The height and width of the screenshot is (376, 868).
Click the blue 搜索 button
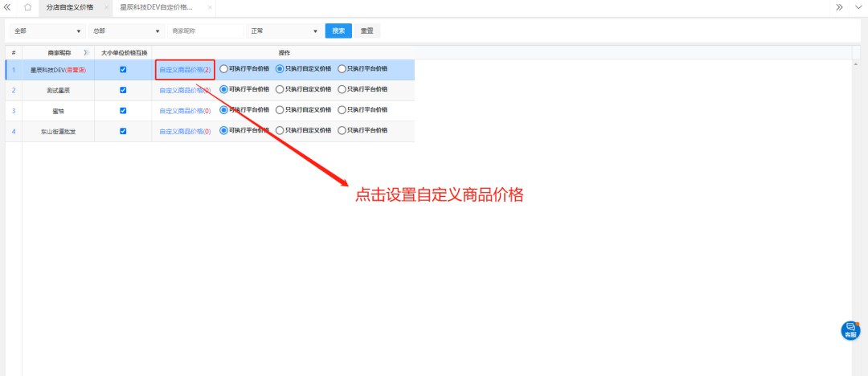(338, 31)
